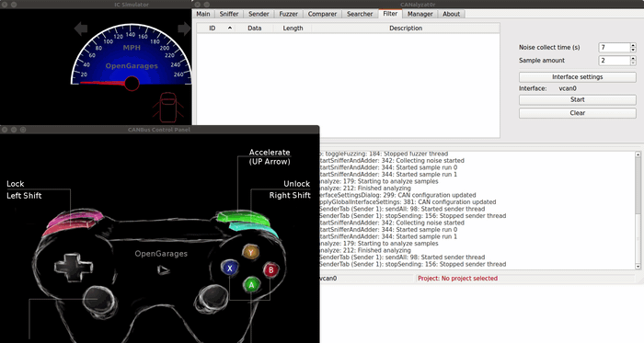Screen dimensions: 644x343
Task: Click the CANBus Control Panel title bar
Action: pyautogui.click(x=159, y=130)
